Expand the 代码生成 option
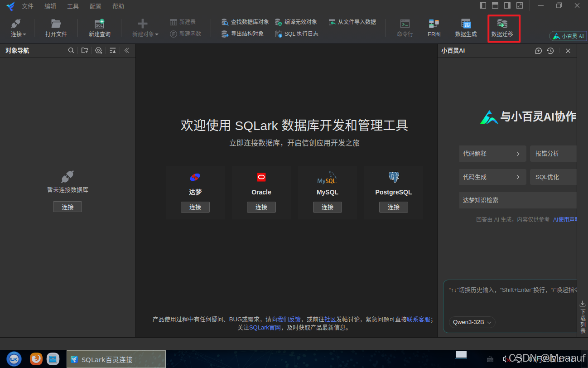The width and height of the screenshot is (588, 368). tap(492, 177)
